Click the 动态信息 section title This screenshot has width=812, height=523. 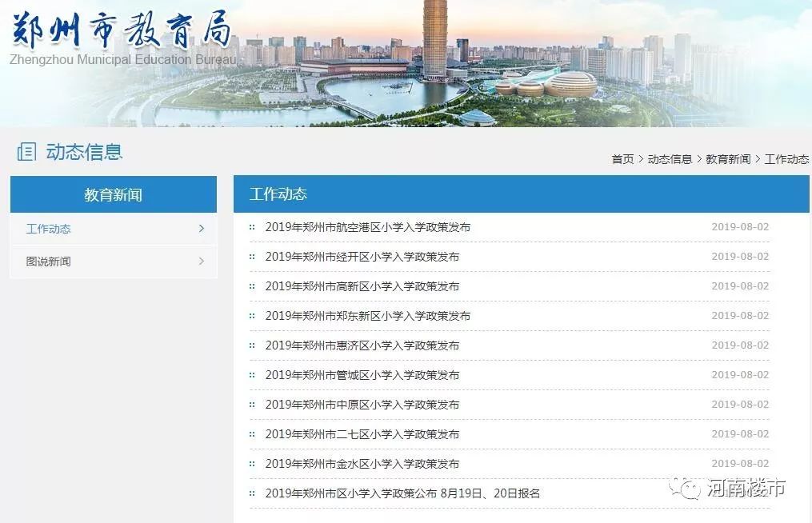pyautogui.click(x=84, y=152)
